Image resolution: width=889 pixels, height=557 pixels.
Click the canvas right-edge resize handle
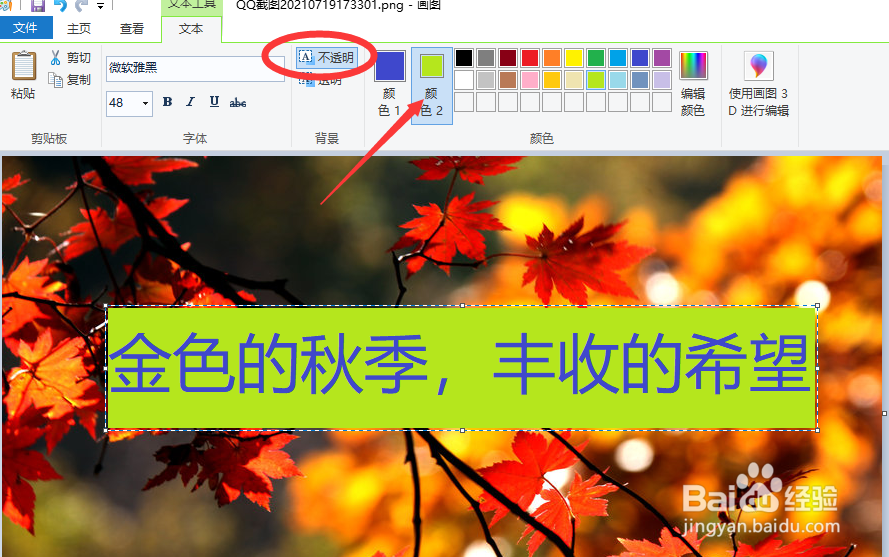click(x=884, y=413)
